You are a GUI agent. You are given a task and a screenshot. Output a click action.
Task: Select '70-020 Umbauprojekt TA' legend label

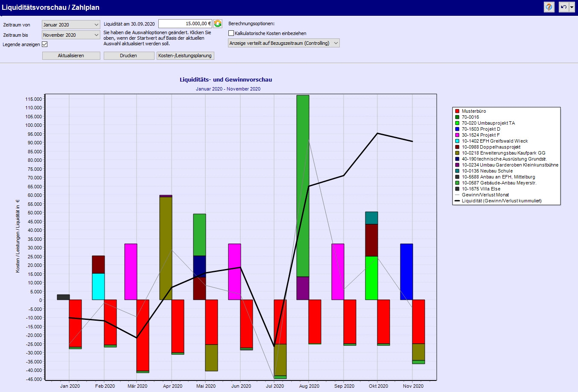[x=488, y=123]
